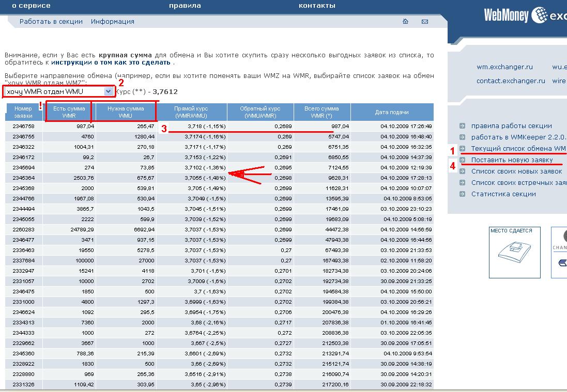
Task: Open 'правила работы секции' link
Action: tap(511, 126)
